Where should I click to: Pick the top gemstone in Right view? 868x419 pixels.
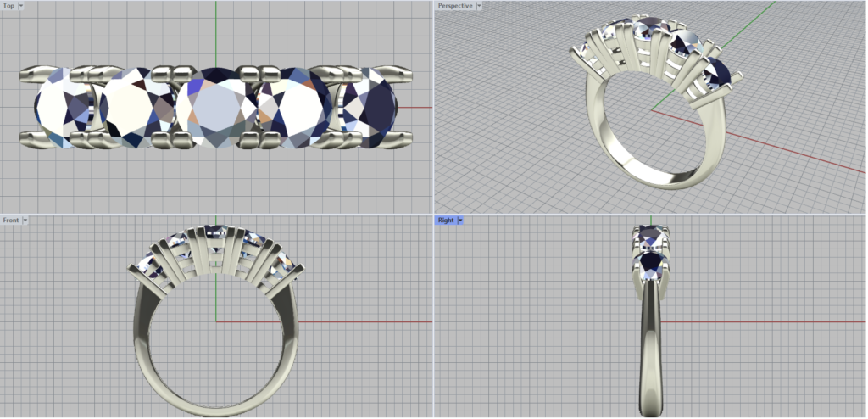pos(651,236)
